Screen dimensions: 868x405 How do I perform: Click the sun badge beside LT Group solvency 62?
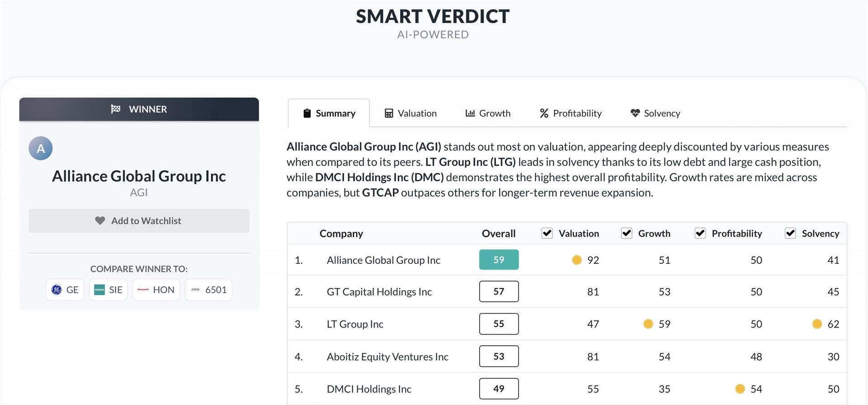click(817, 324)
